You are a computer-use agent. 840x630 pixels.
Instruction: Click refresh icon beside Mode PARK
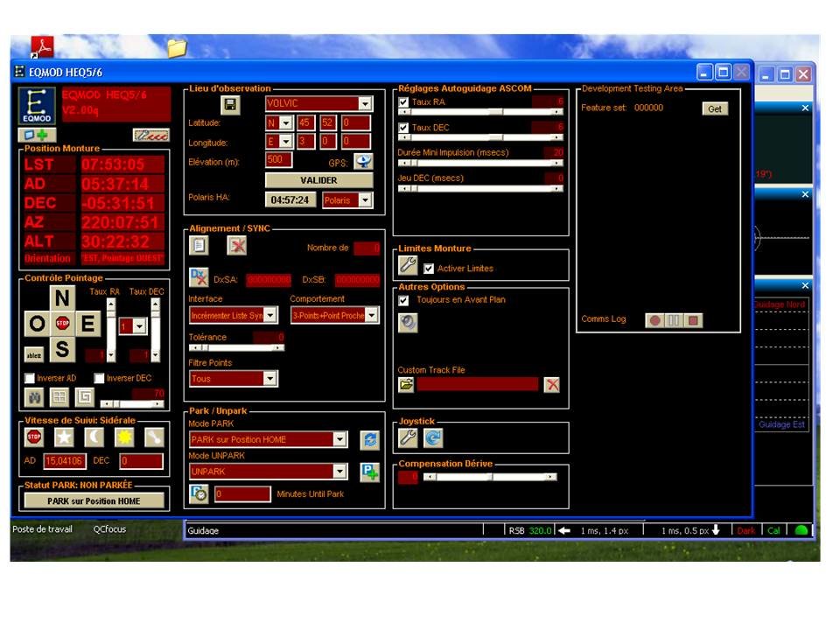[369, 440]
